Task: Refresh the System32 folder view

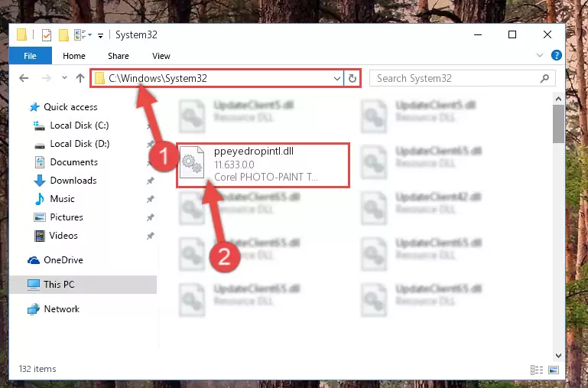Action: [352, 78]
